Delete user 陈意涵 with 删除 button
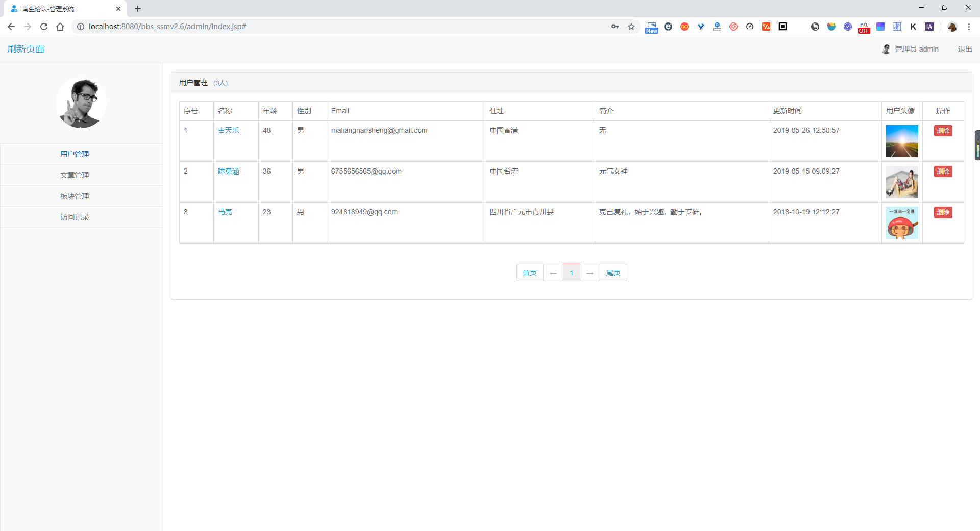The image size is (980, 531). tap(943, 172)
